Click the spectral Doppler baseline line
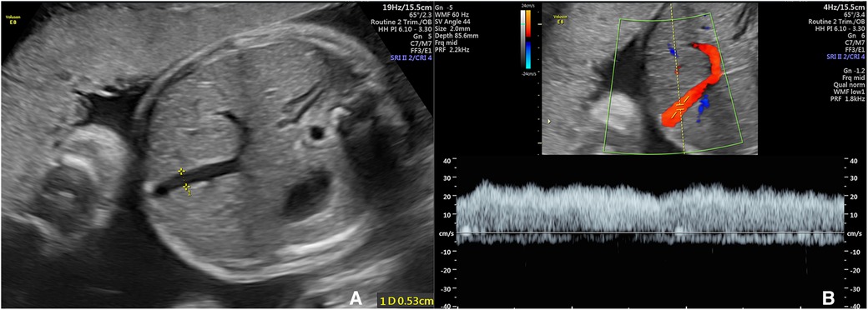868x310 pixels. 649,232
